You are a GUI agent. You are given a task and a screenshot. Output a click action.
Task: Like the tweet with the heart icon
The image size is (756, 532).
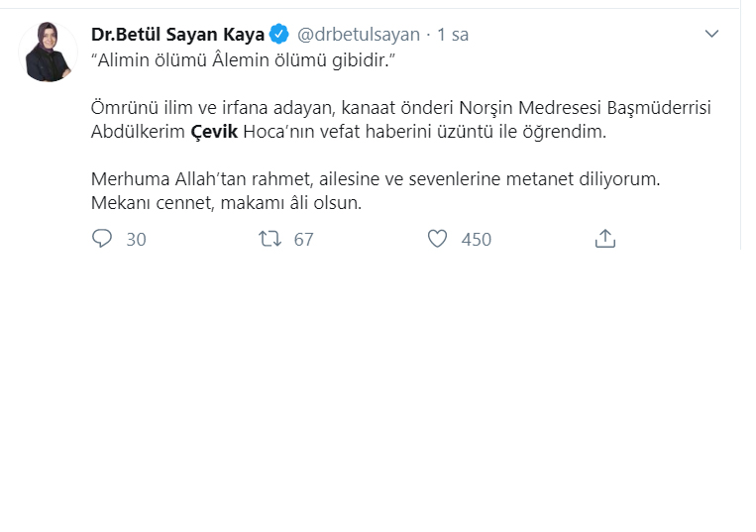(x=437, y=239)
